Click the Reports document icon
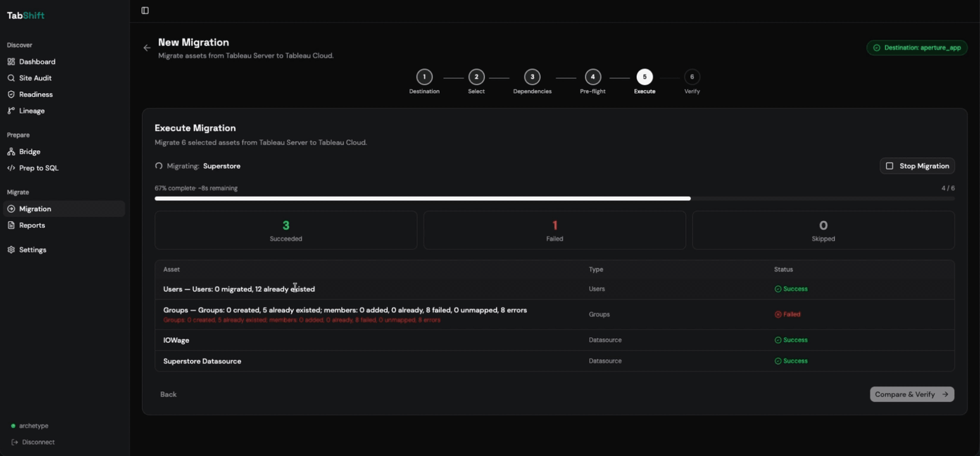This screenshot has width=980, height=456. tap(11, 225)
